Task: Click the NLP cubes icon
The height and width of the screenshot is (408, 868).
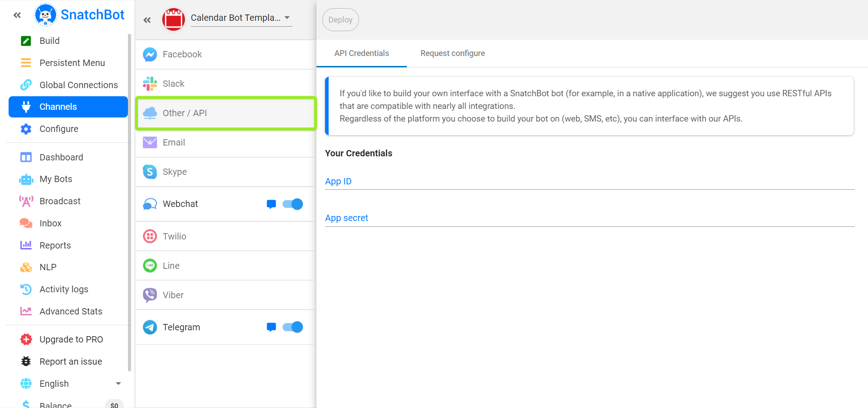Action: coord(26,267)
